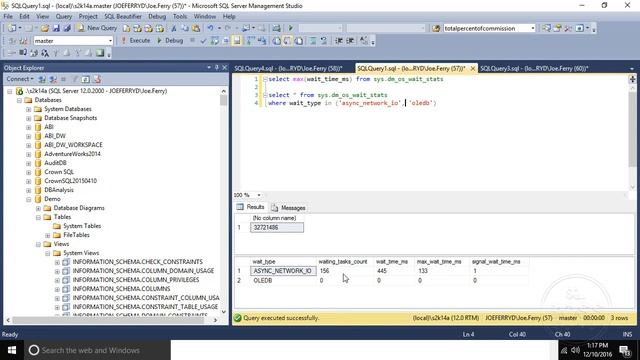The image size is (640, 360).
Task: Click the Windows Start button
Action: coord(12,350)
